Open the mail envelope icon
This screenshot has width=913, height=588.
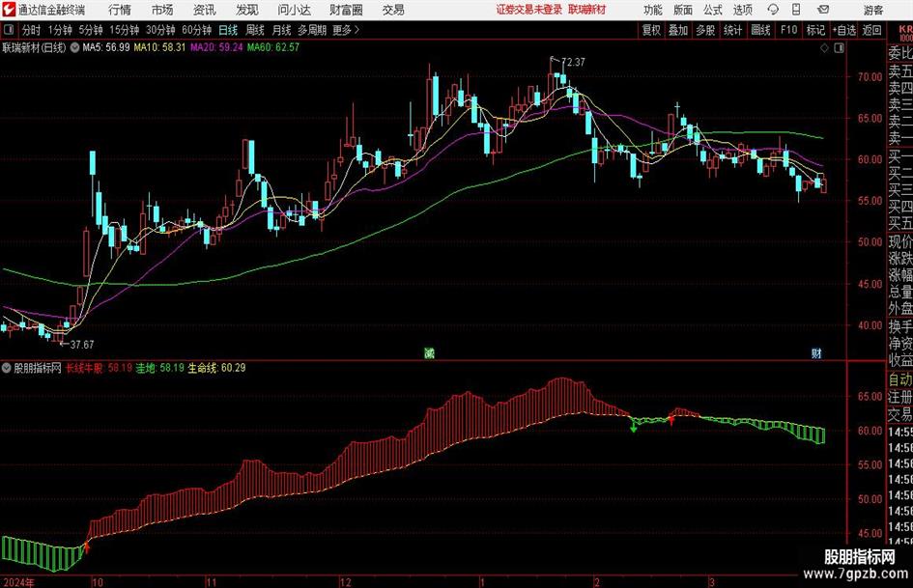[823, 10]
